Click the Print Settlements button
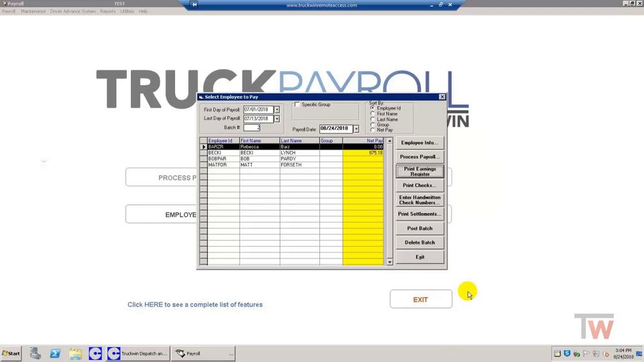Viewport: 644px width, 362px height. coord(420,214)
